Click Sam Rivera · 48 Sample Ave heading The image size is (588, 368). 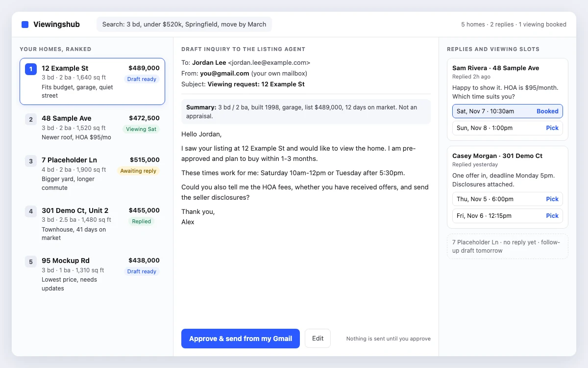pos(495,68)
